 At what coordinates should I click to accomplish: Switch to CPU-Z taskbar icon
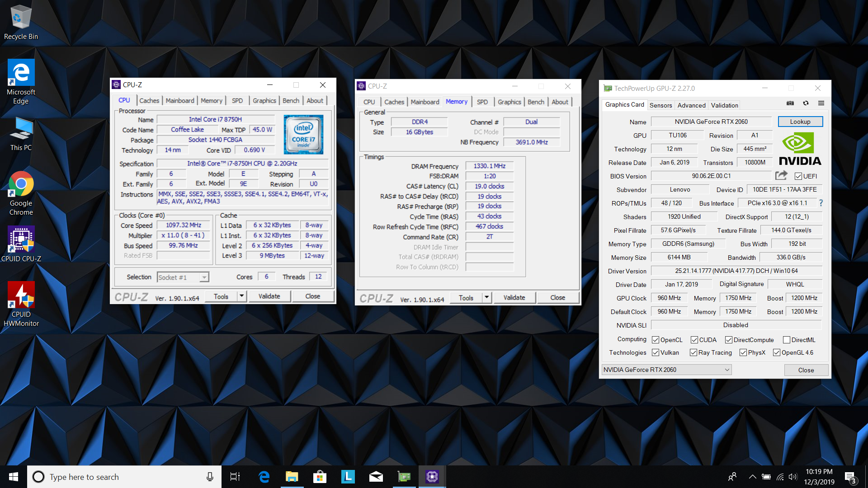tap(432, 477)
